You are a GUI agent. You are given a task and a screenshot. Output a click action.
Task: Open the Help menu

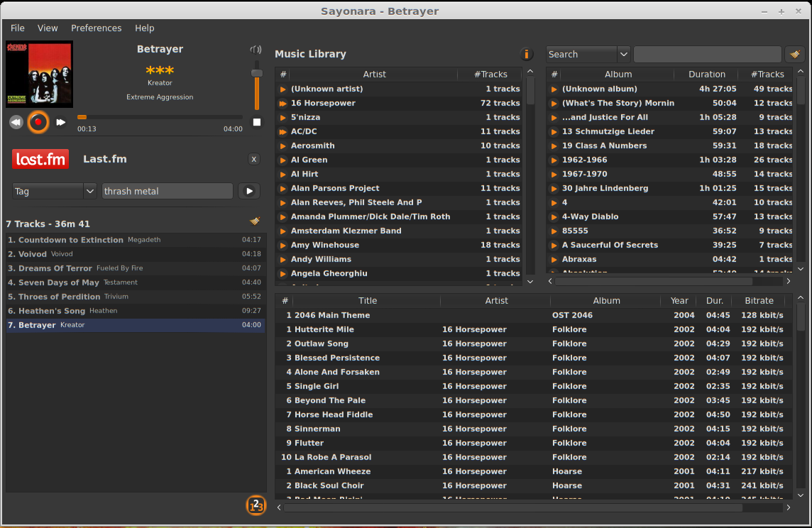coord(145,28)
